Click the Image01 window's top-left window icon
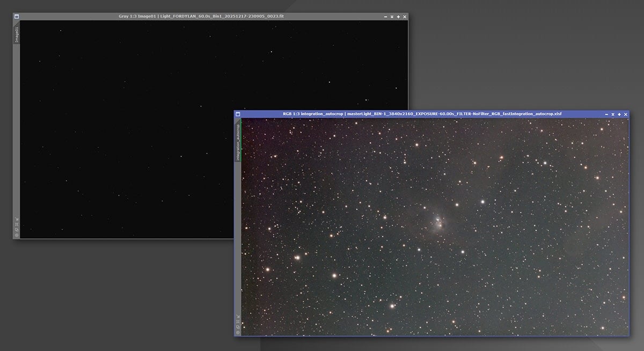This screenshot has height=351, width=644. pyautogui.click(x=17, y=17)
